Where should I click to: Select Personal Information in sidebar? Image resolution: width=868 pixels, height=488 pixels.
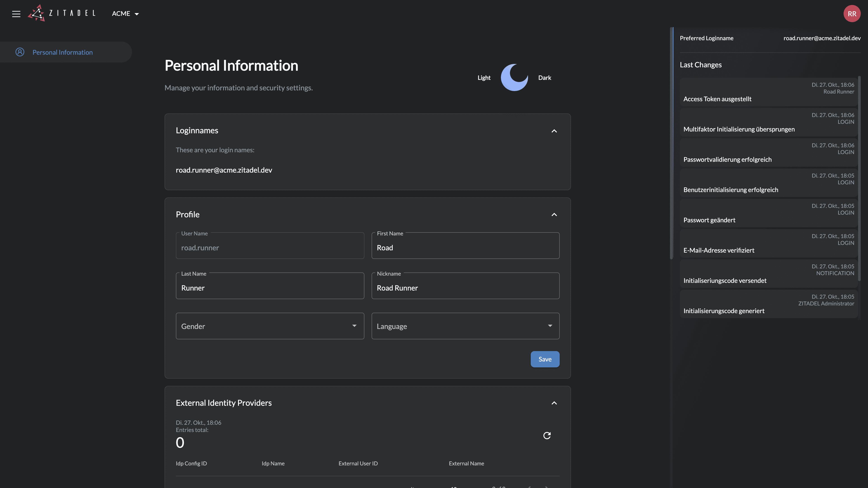pyautogui.click(x=63, y=52)
